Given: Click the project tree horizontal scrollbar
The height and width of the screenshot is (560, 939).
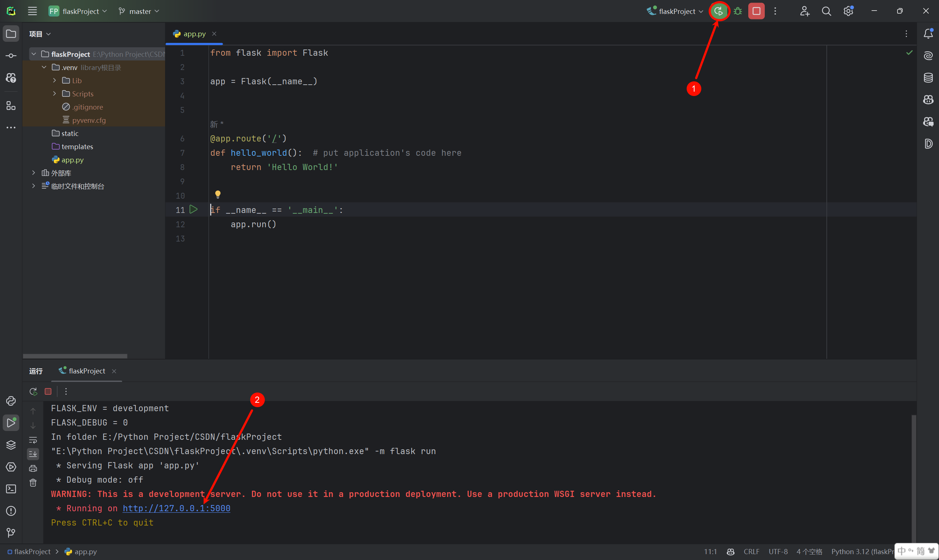Looking at the screenshot, I should [75, 356].
